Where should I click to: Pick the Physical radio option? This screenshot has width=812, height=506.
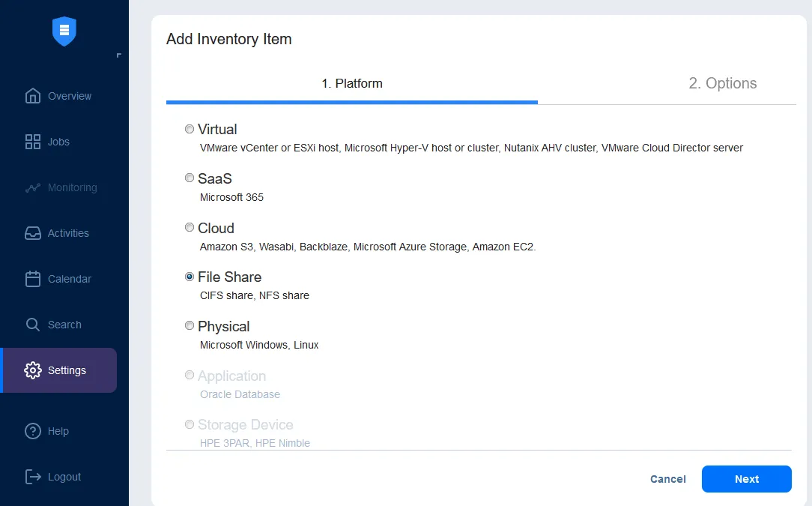[190, 326]
